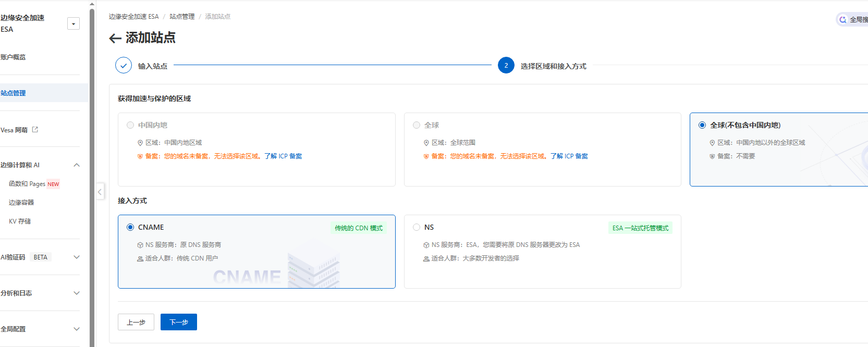Open 边缘容器 in the sidebar
Image resolution: width=868 pixels, height=347 pixels.
coord(21,203)
